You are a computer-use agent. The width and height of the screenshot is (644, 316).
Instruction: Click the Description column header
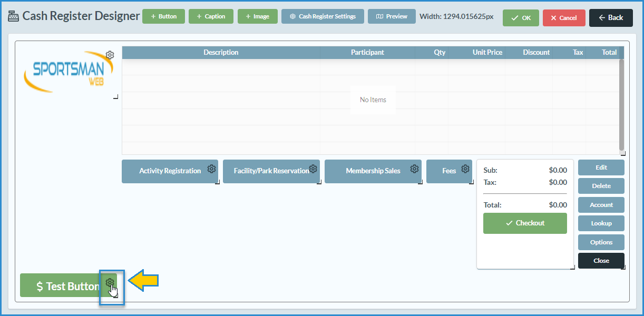coord(221,53)
